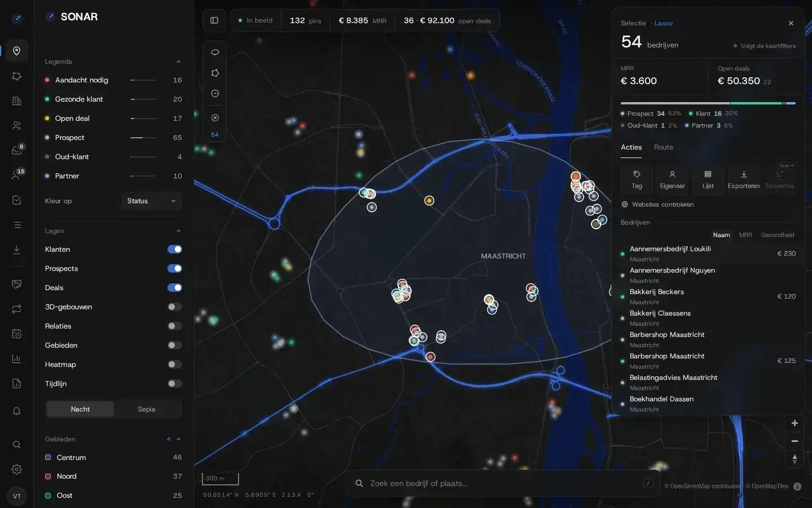812x508 pixels.
Task: Open the bar chart icon in left rail
Action: pos(17,359)
